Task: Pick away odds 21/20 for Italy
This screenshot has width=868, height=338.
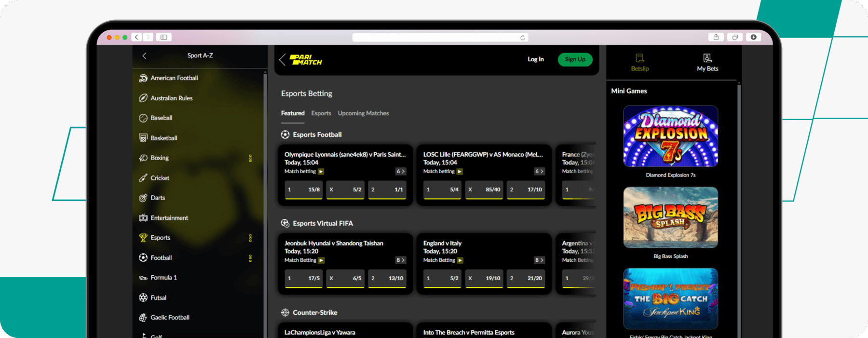Action: (526, 279)
